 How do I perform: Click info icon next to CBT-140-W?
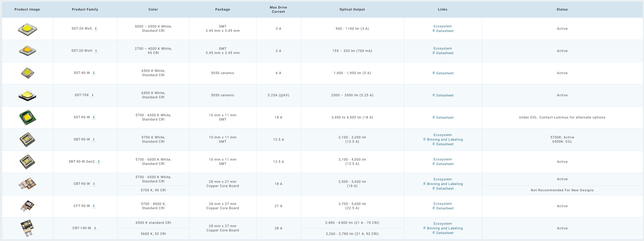click(x=95, y=228)
